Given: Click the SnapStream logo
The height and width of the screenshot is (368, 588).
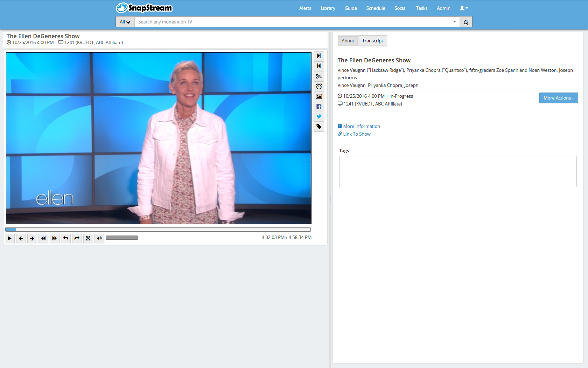Looking at the screenshot, I should [144, 8].
